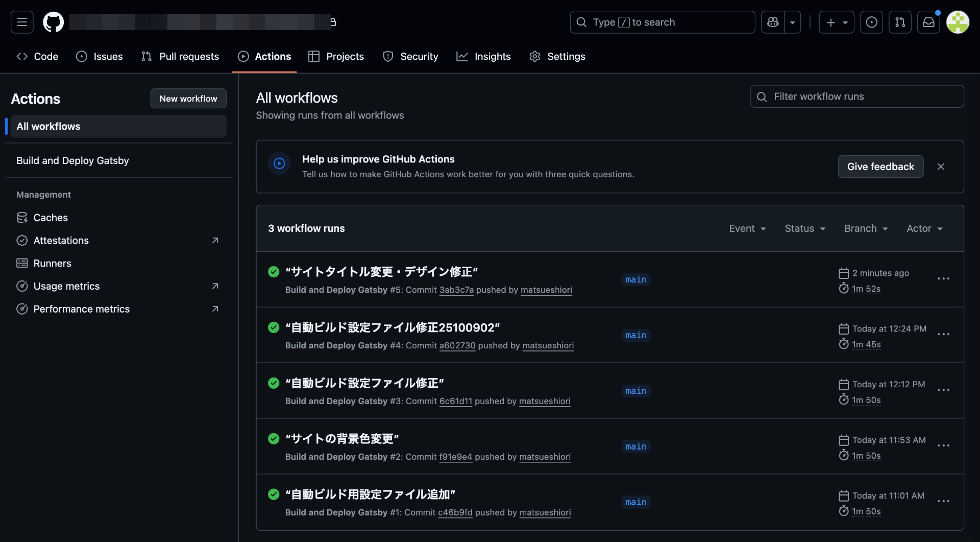The height and width of the screenshot is (542, 980).
Task: Open commit a602730 link
Action: click(x=457, y=346)
